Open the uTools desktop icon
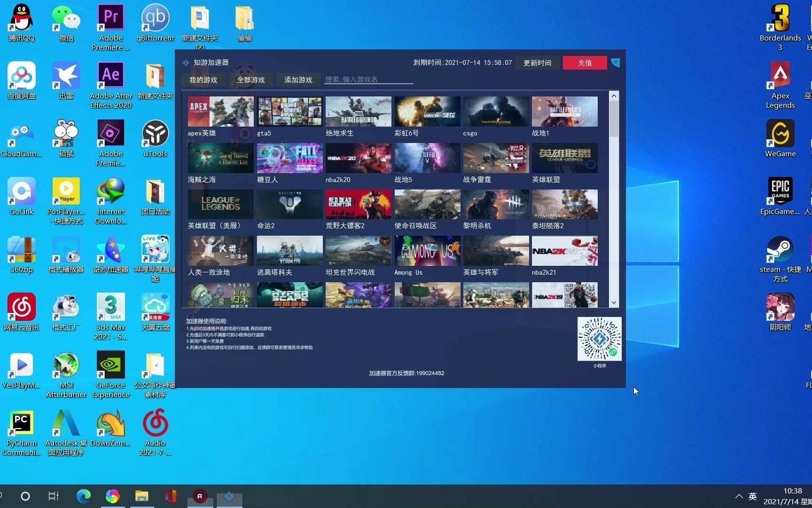Image resolution: width=812 pixels, height=508 pixels. tap(155, 138)
